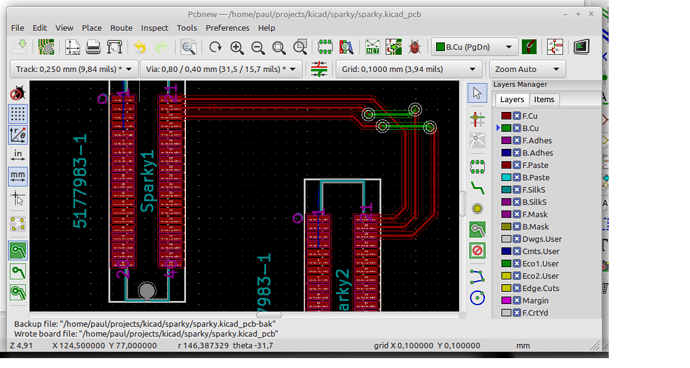Zoom out of the board

coord(258,47)
